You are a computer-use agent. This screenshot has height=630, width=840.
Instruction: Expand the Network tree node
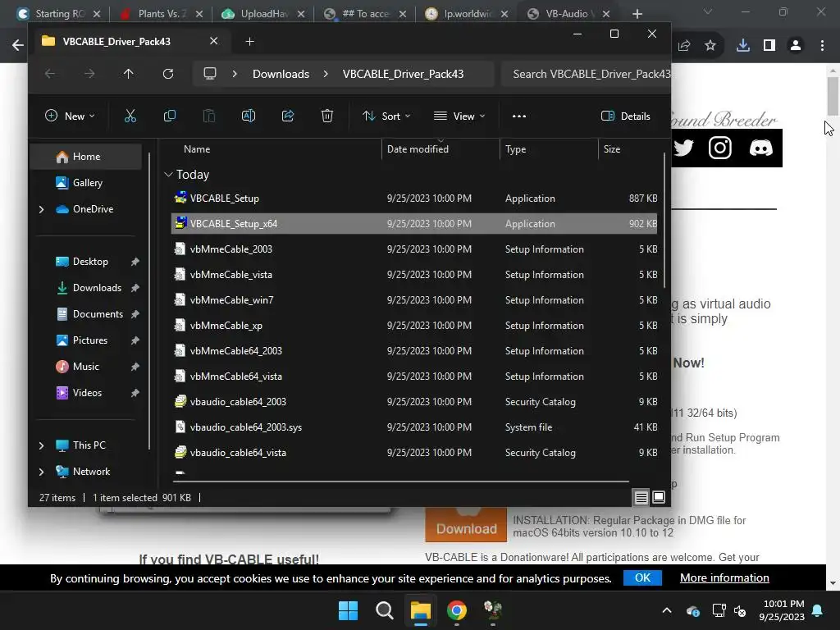41,472
